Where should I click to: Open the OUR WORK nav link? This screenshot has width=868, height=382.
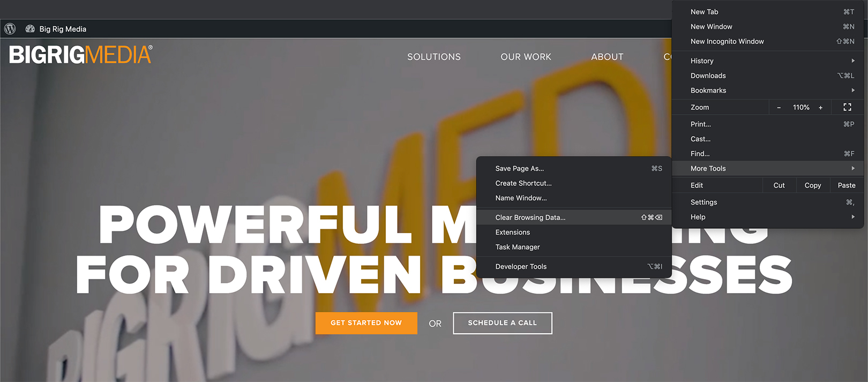pos(526,57)
